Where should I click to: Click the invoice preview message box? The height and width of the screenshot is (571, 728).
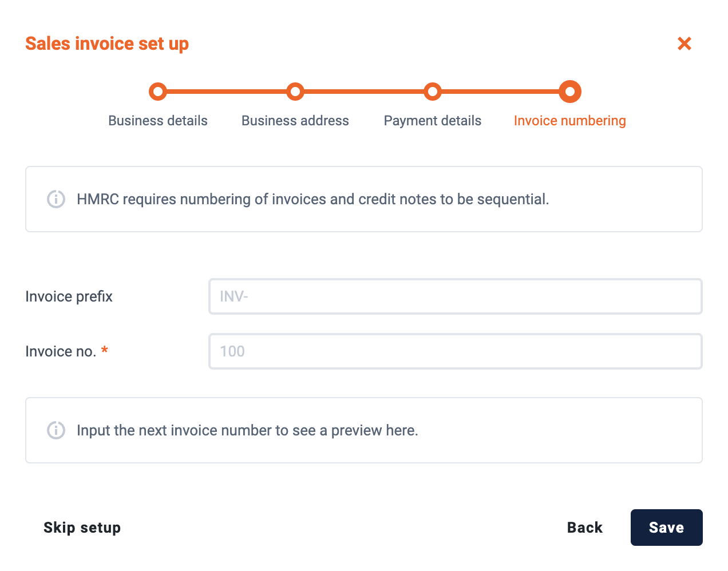click(x=364, y=430)
